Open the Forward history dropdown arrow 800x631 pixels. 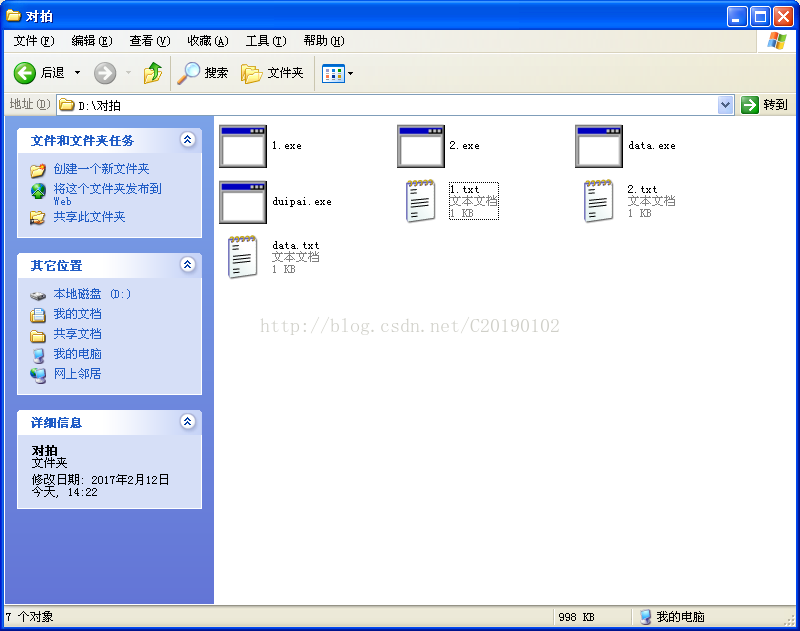(129, 73)
